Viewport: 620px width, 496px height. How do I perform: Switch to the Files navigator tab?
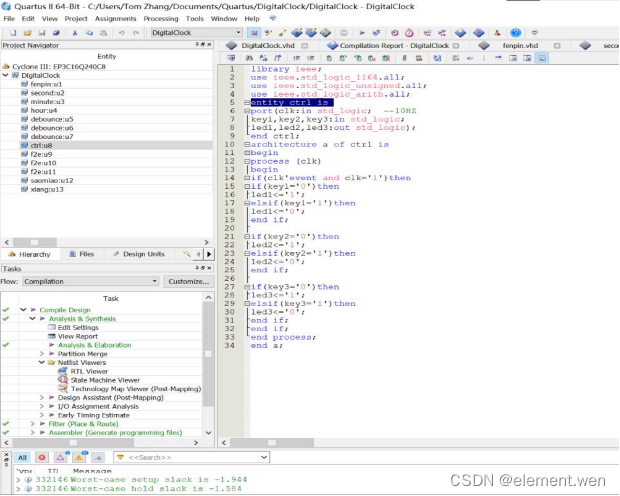point(82,254)
